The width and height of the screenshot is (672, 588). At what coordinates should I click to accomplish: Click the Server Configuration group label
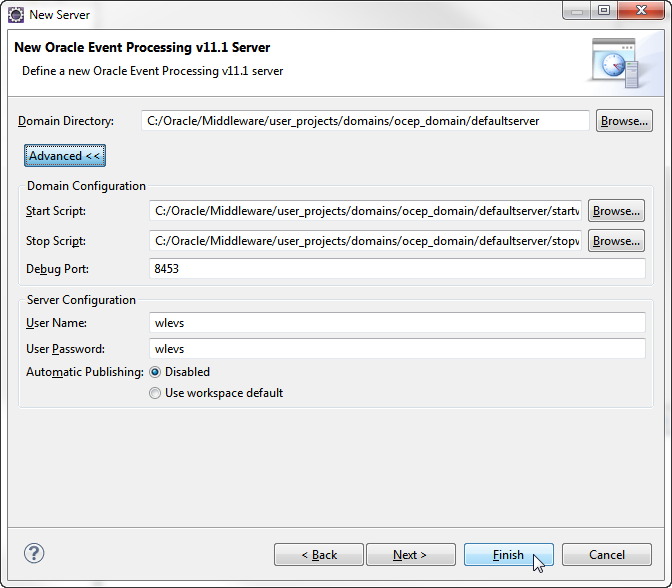[x=81, y=300]
